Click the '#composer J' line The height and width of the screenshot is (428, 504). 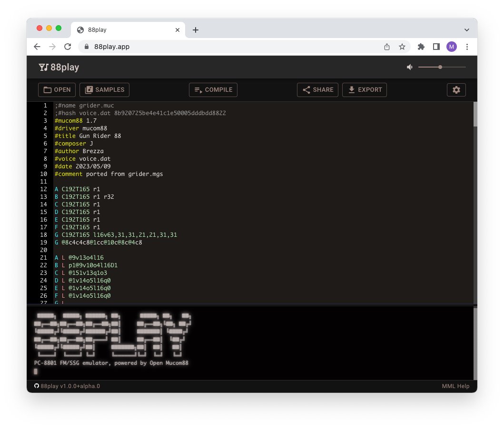pos(74,144)
